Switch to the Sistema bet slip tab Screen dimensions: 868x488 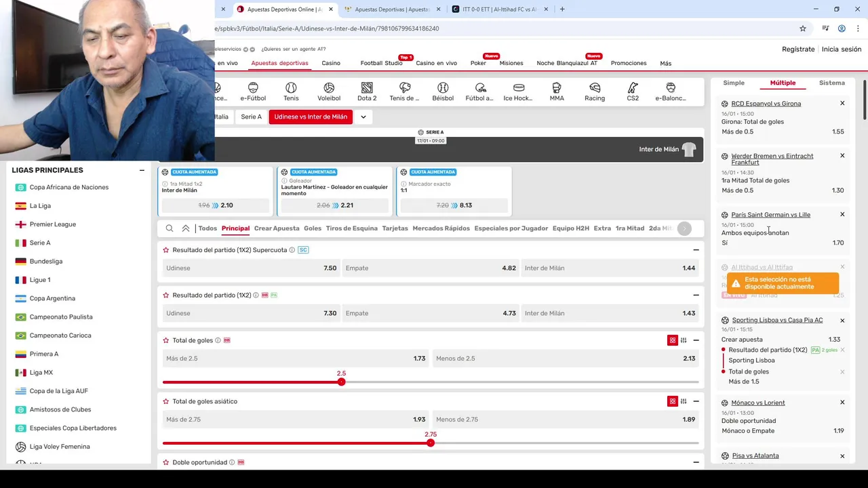click(832, 83)
